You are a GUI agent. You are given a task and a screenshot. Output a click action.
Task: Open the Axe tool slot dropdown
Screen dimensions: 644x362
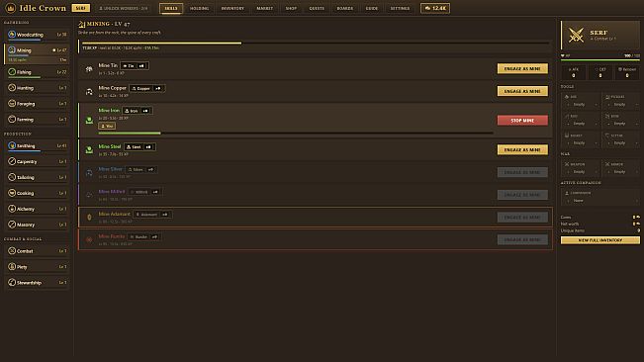[x=581, y=105]
